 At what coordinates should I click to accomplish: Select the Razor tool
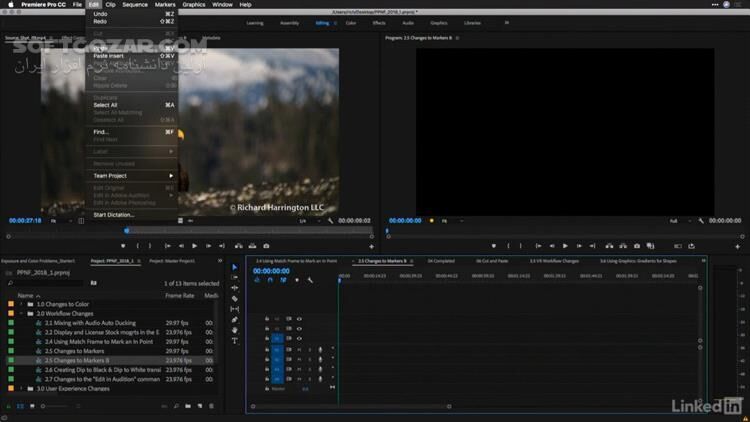pyautogui.click(x=234, y=299)
